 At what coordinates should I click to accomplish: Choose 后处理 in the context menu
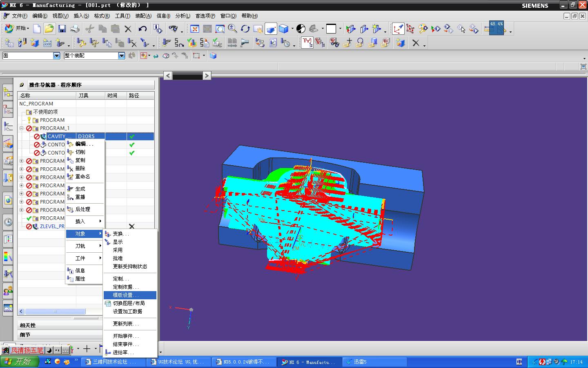85,209
